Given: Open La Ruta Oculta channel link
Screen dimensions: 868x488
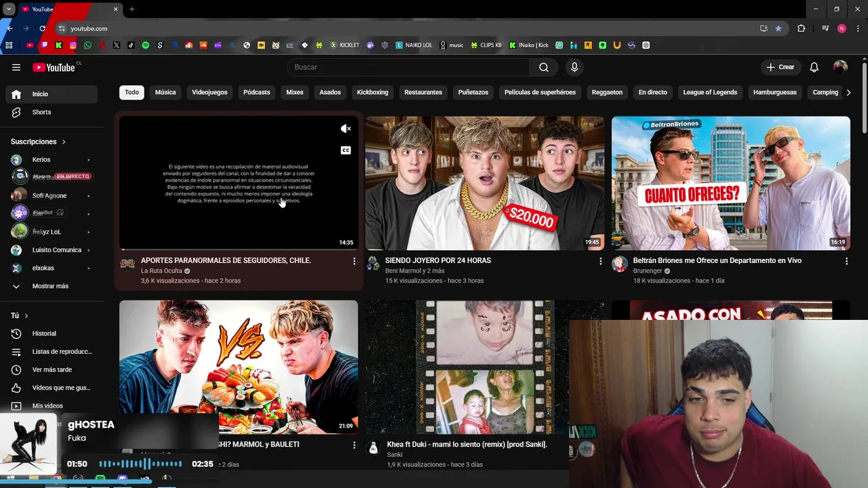Looking at the screenshot, I should (161, 271).
